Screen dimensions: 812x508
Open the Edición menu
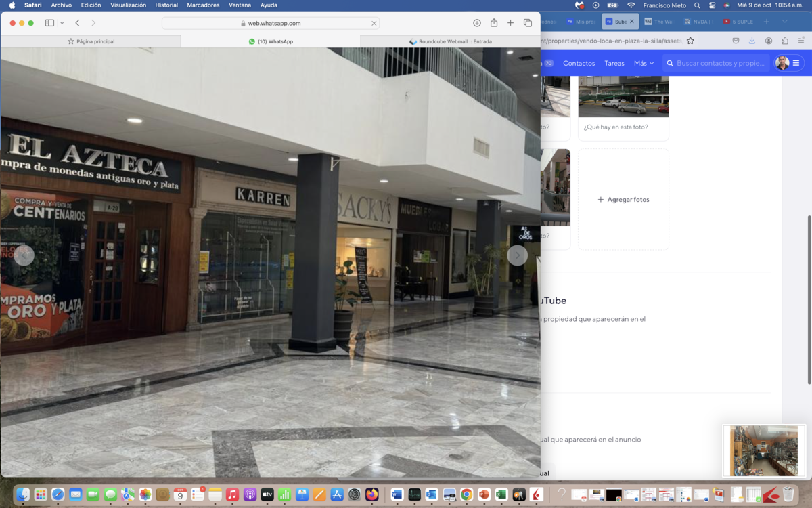[x=91, y=5]
